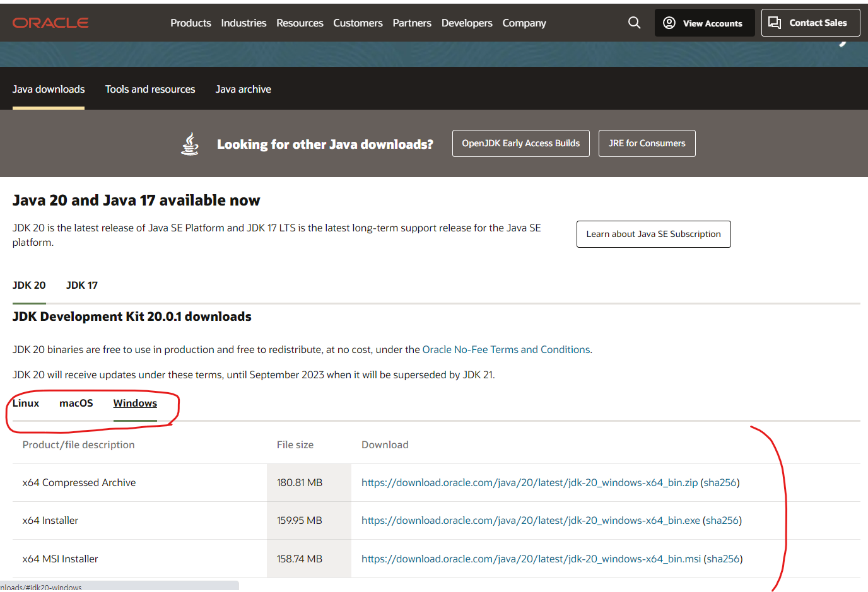Click 'x64 Compressed Archive' row text
868x592 pixels.
coord(79,482)
